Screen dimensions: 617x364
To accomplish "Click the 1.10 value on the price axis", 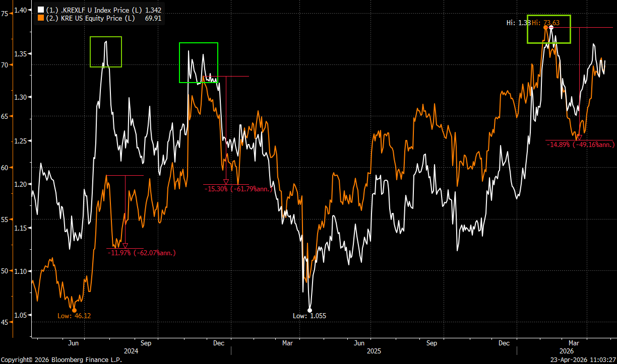I will pyautogui.click(x=21, y=272).
